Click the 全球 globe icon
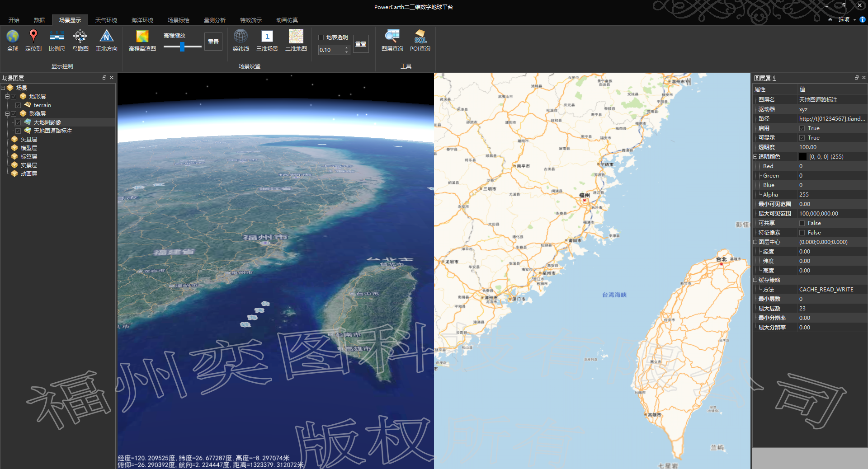 tap(13, 36)
